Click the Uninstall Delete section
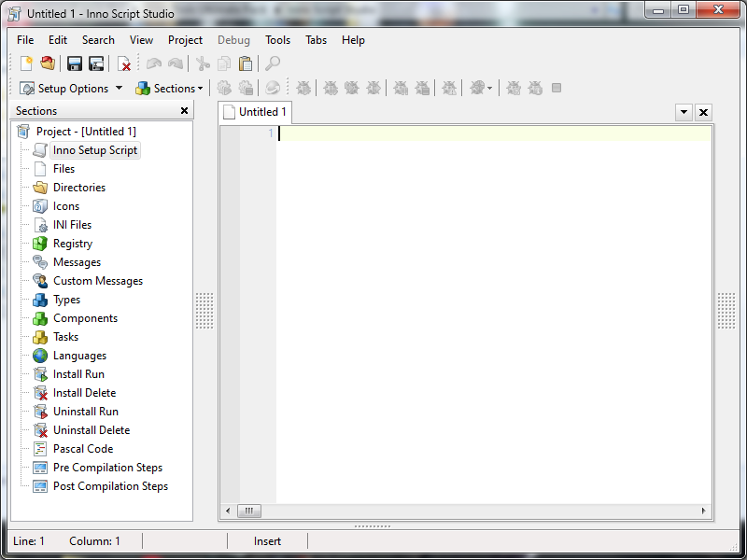Image resolution: width=747 pixels, height=560 pixels. point(92,430)
